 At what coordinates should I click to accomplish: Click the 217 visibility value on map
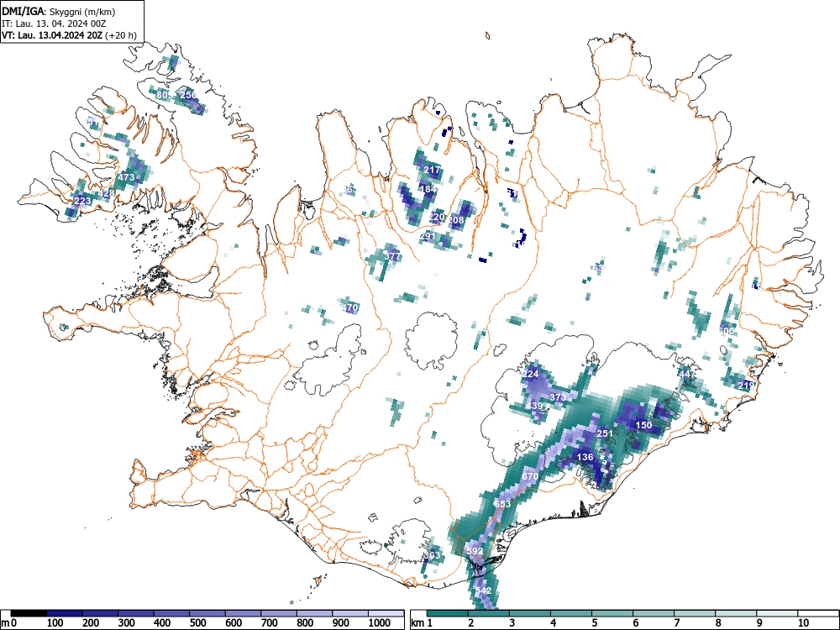[x=432, y=170]
